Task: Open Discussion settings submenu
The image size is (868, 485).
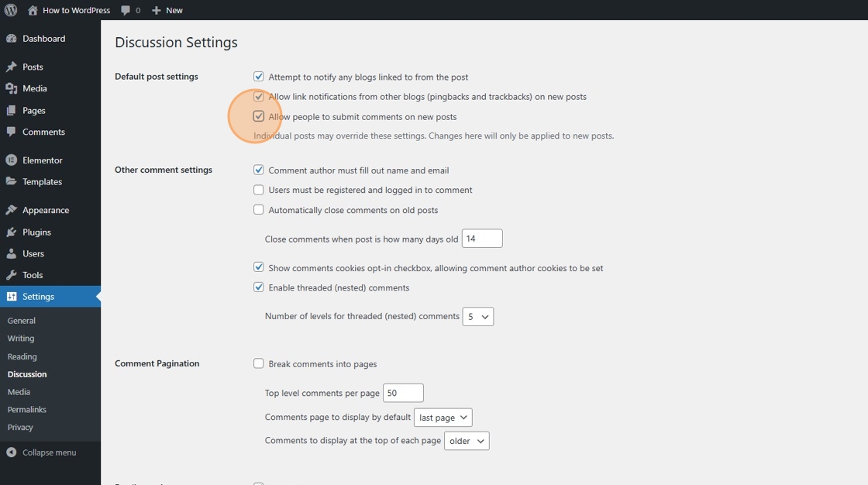Action: click(x=27, y=374)
